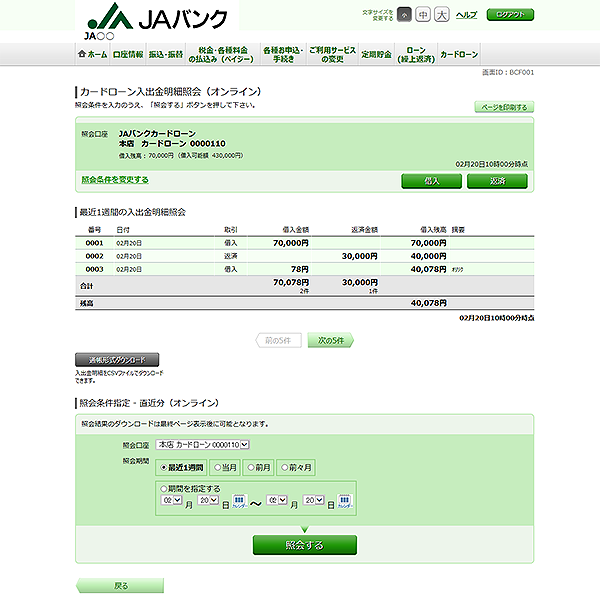The height and width of the screenshot is (612, 600).
Task: Open the 定期貯金 menu tab
Action: [377, 54]
